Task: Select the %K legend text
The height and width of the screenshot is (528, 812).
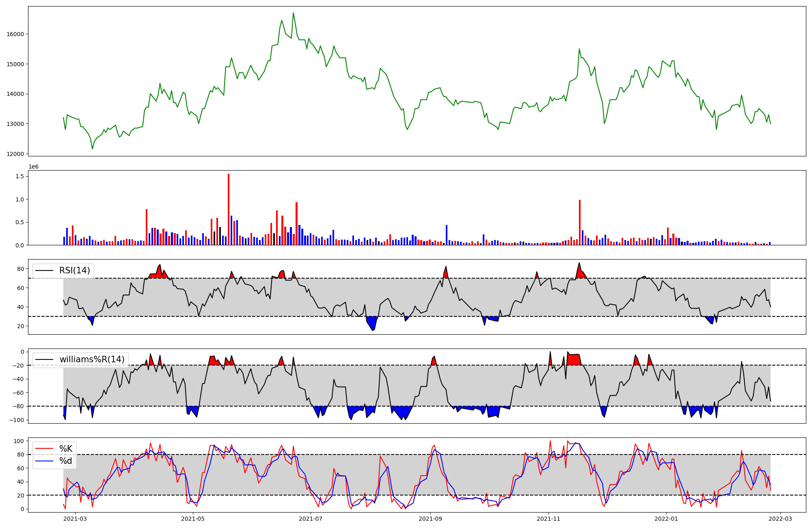Action: click(x=66, y=448)
